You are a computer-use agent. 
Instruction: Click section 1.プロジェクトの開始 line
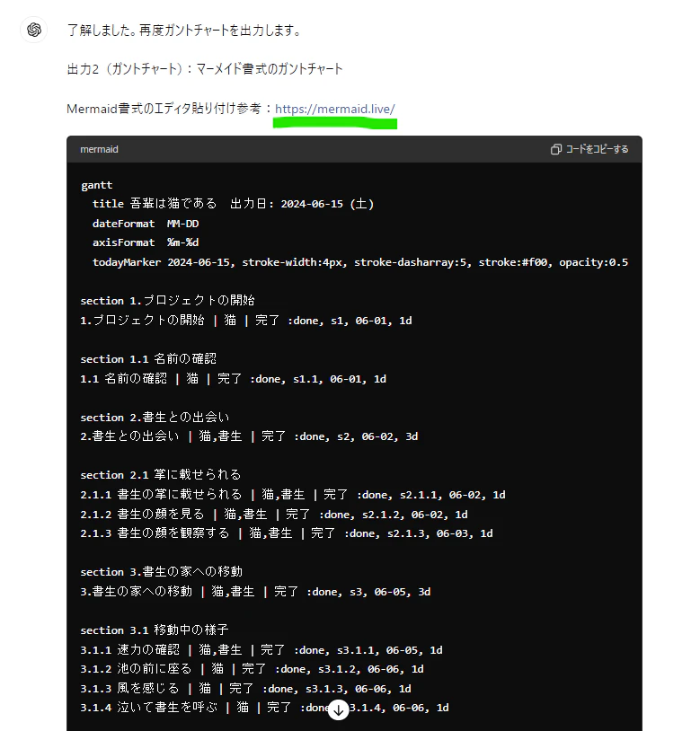pyautogui.click(x=167, y=301)
